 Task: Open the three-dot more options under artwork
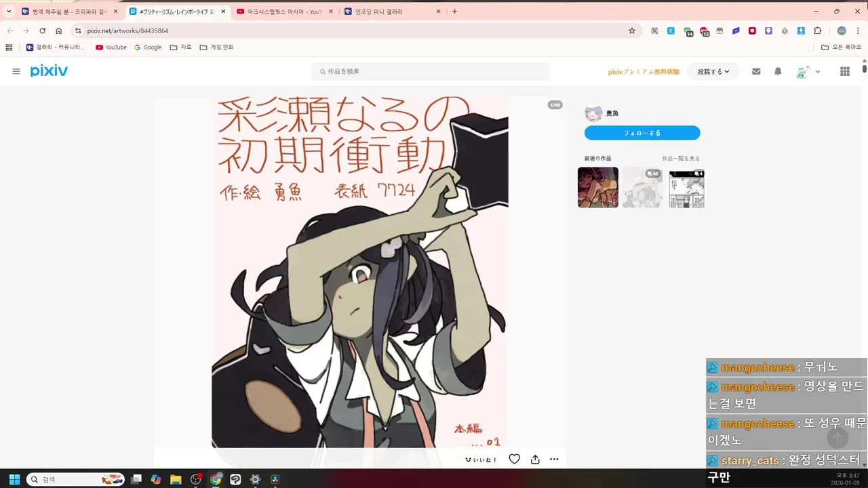click(554, 459)
